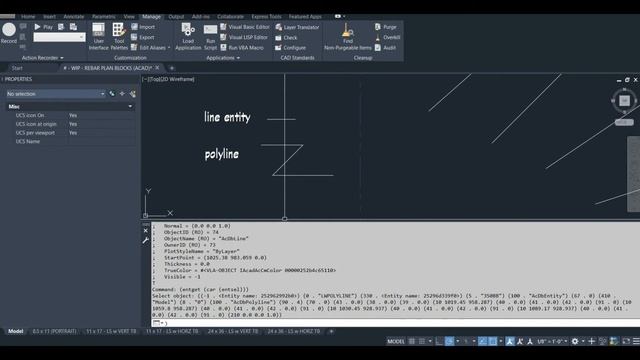This screenshot has height=360, width=640.
Task: Open workspace switching gear icon
Action: tap(575, 341)
